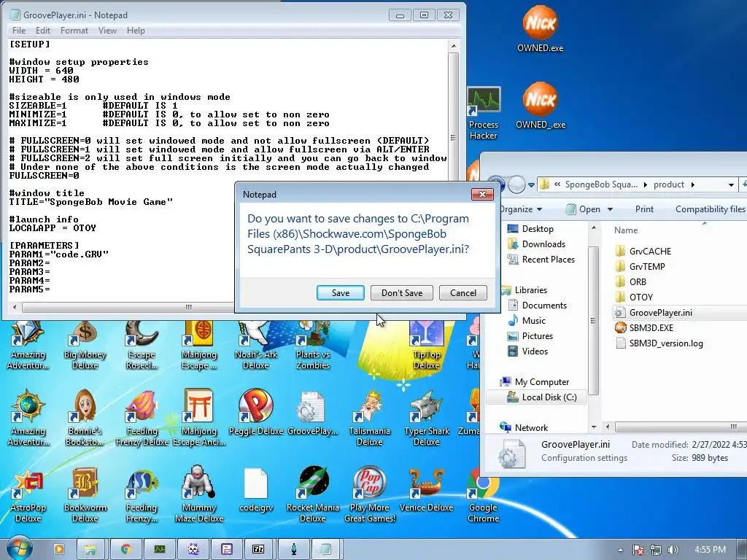Screen dimensions: 747x560
Task: Select Mahjong Escape Ancient desktop shortcut
Action: [199, 418]
